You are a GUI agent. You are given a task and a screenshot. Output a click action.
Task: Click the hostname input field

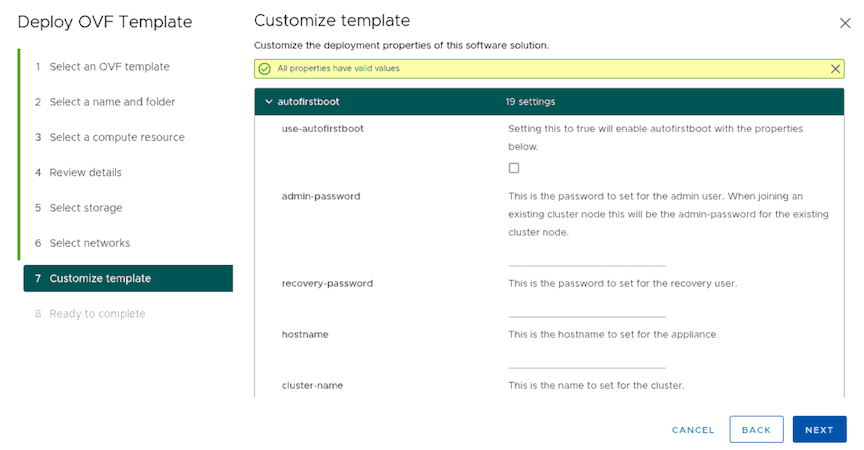pos(587,360)
